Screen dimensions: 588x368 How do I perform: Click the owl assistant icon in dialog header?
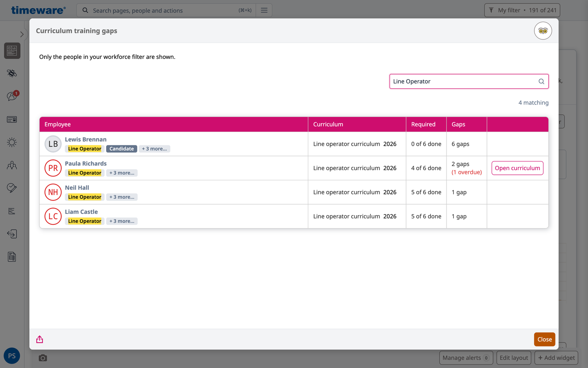coord(543,31)
